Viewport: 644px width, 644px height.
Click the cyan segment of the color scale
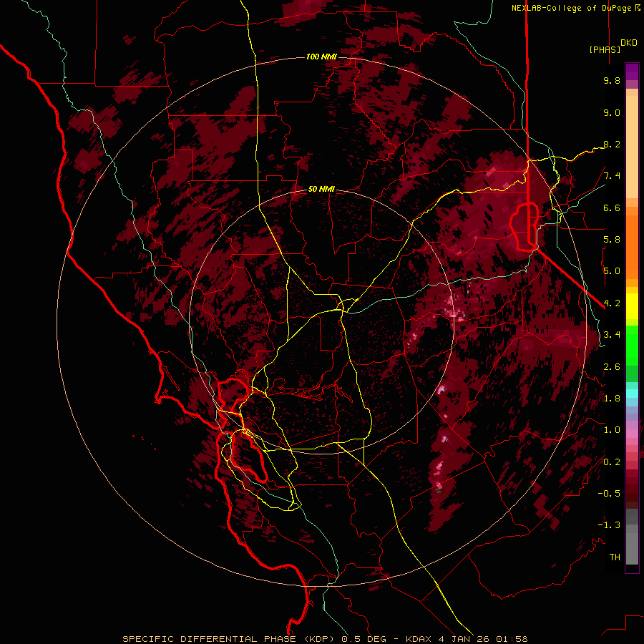click(632, 393)
